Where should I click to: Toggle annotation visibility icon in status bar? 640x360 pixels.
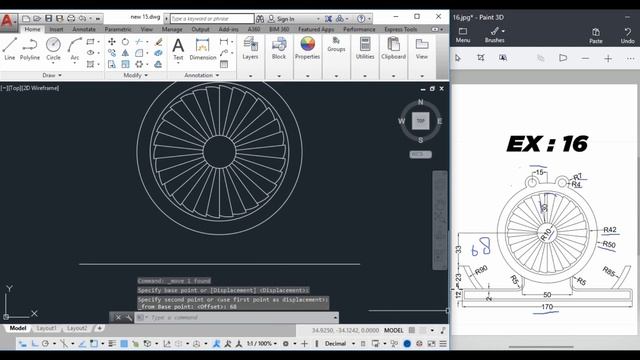point(216,344)
